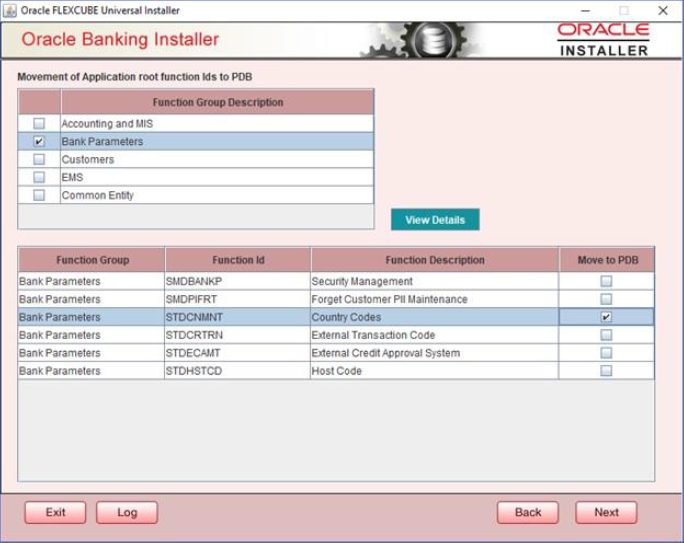
Task: Click the Host Code description cell
Action: pos(434,371)
